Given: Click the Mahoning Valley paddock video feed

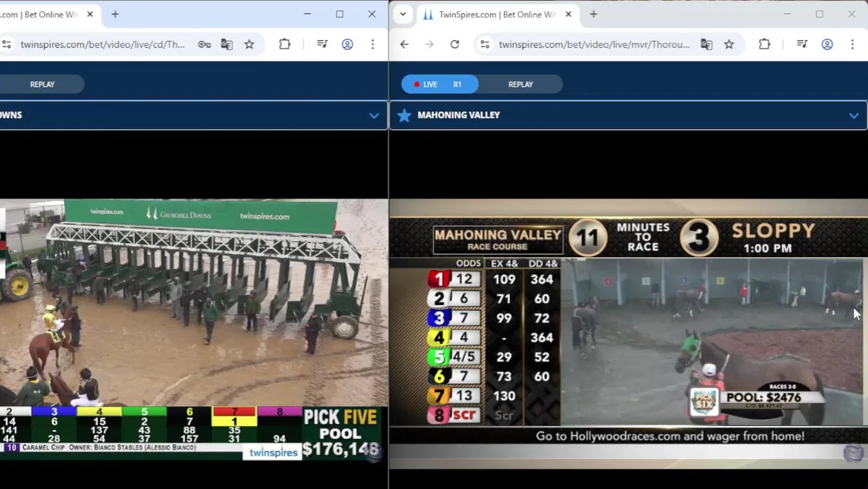Looking at the screenshot, I should click(x=712, y=342).
